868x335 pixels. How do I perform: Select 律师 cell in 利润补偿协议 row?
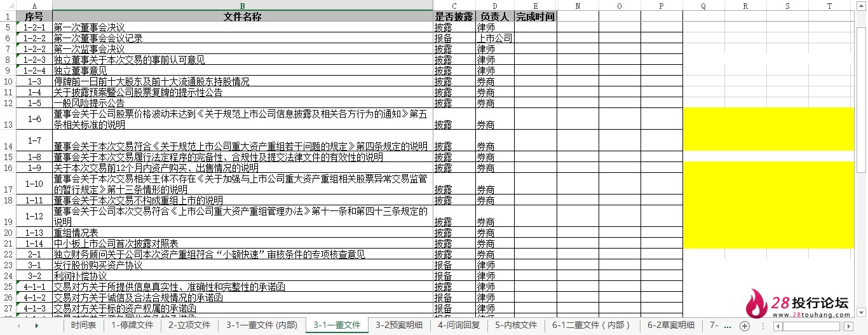(494, 276)
